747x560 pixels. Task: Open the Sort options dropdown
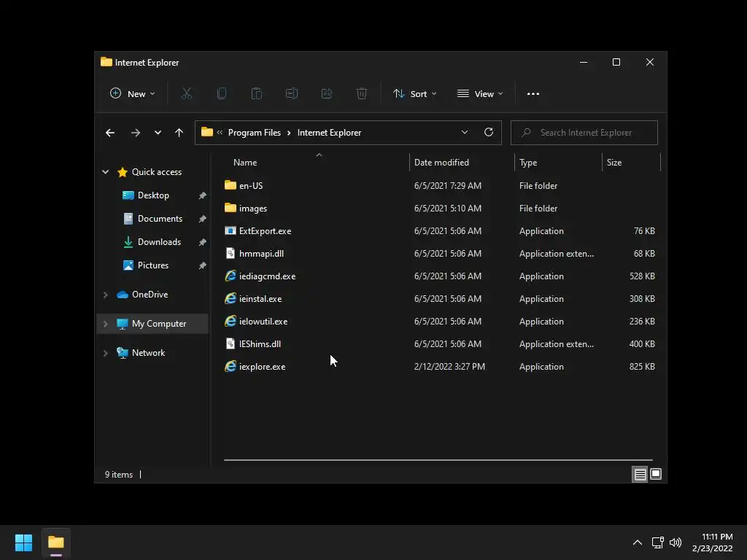tap(414, 94)
